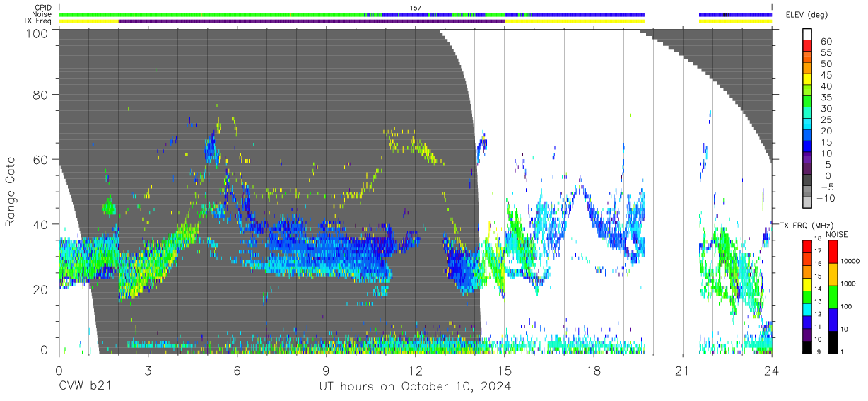This screenshot has width=868, height=401.
Task: Click the 'CPID' label at top left
Action: pos(42,8)
